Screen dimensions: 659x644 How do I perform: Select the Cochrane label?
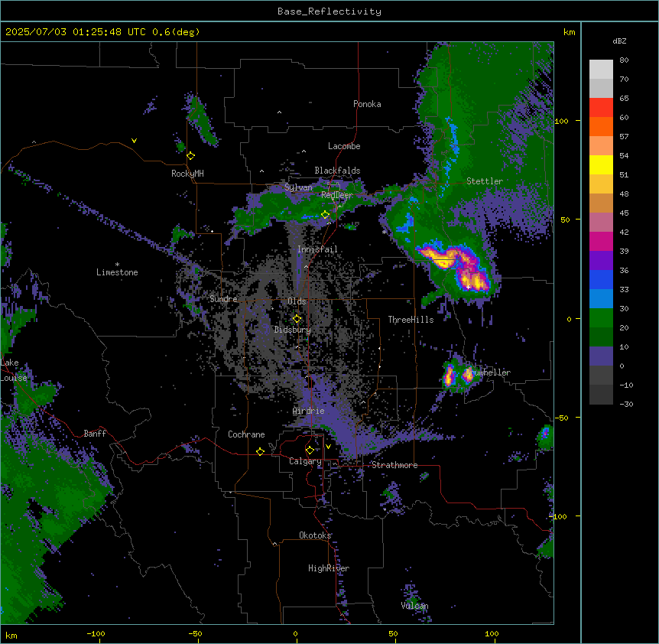click(x=246, y=434)
